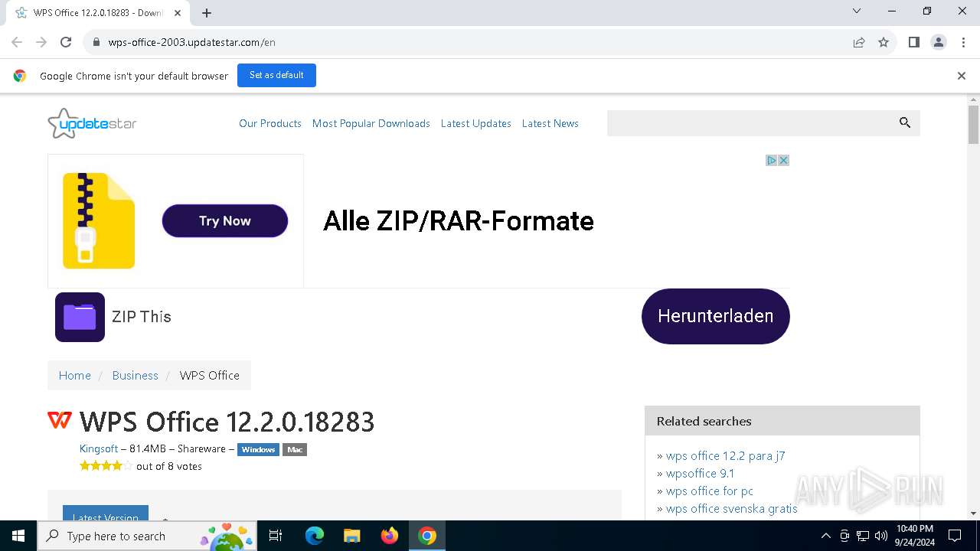The height and width of the screenshot is (551, 980).
Task: Click the star rating display
Action: (x=106, y=466)
